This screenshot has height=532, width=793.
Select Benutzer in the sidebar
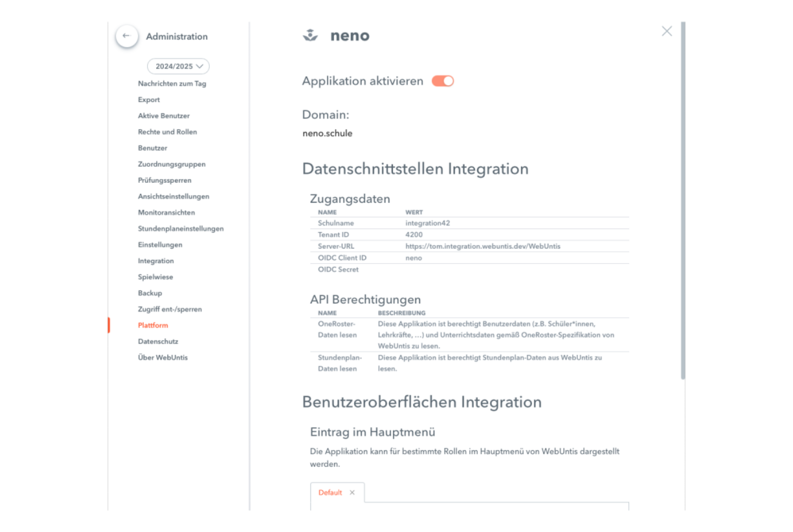(153, 148)
